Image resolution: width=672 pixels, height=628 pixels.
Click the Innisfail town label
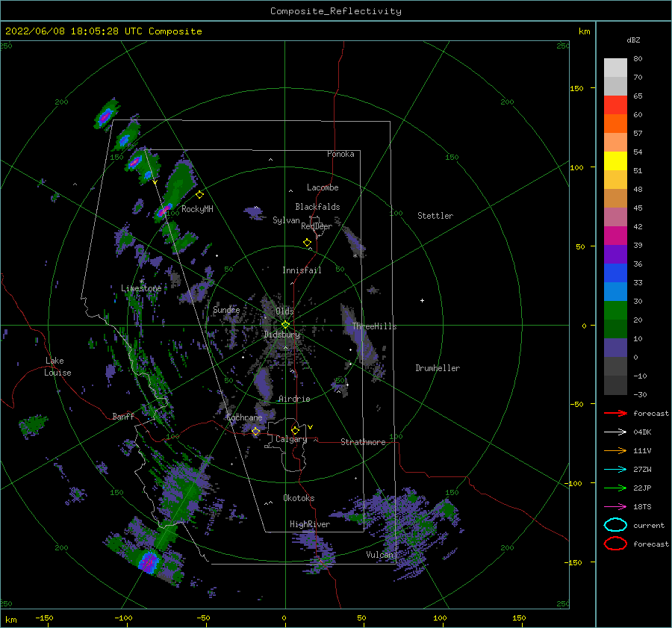[302, 270]
